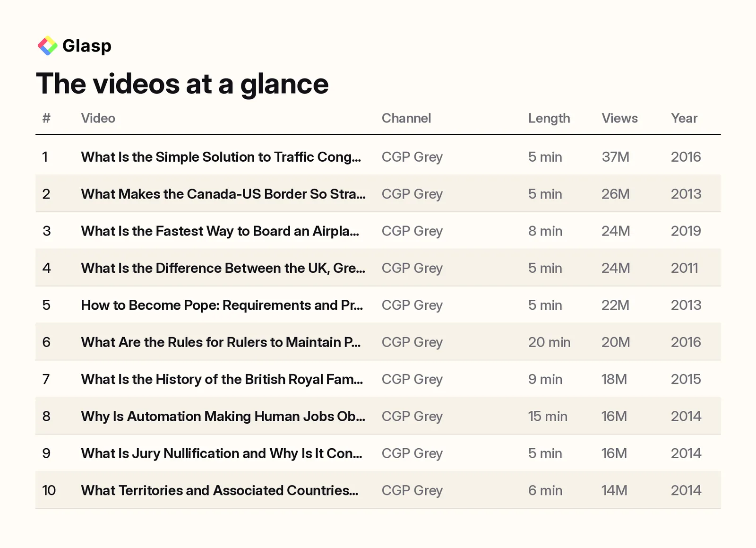Open 'What Are the Rules for Rulers to Maintain P...' title

point(221,342)
